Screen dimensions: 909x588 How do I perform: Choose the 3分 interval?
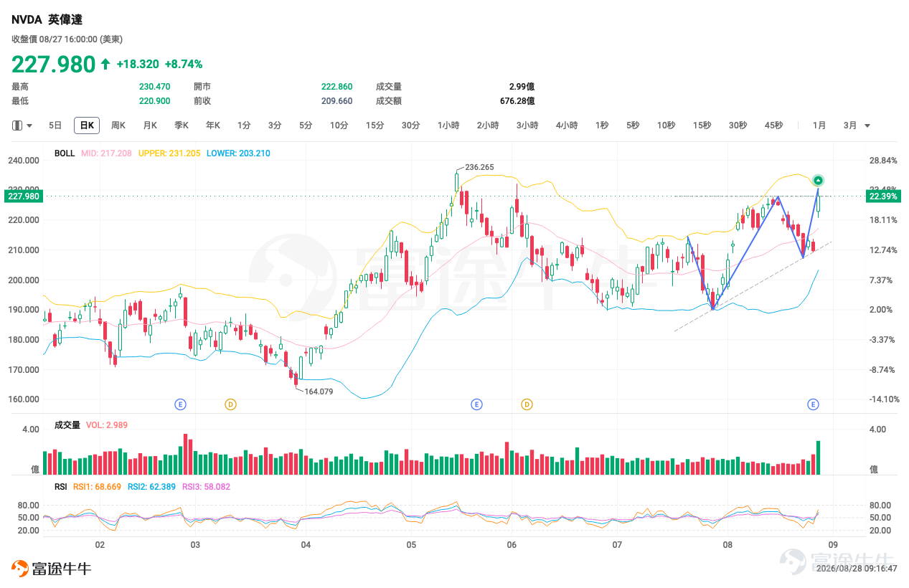275,125
